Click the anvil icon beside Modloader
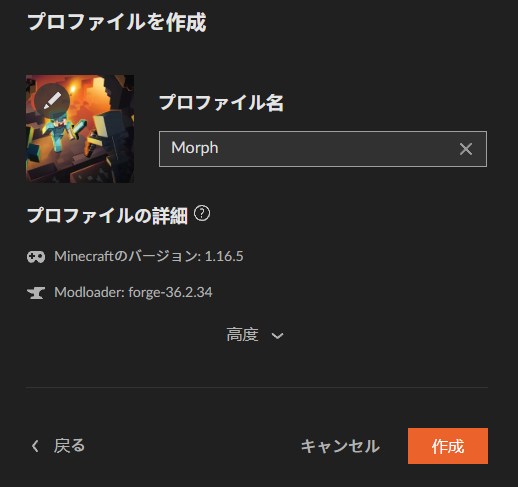This screenshot has height=487, width=518. tap(36, 293)
